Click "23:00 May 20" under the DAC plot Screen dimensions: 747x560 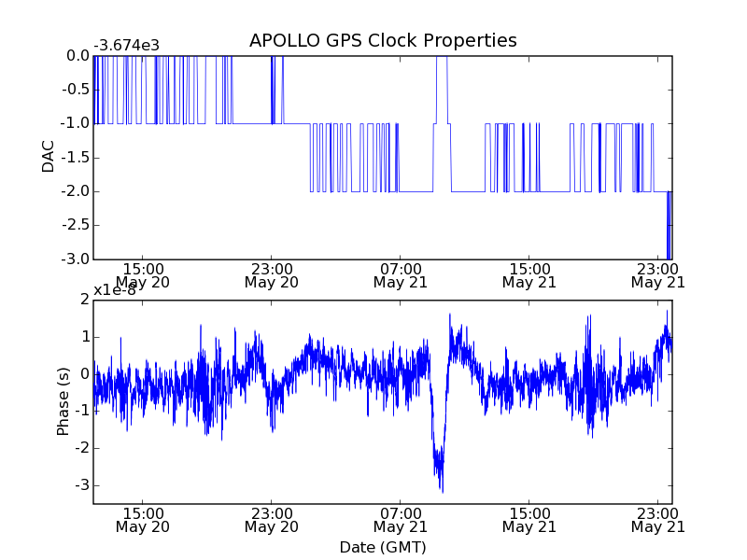coord(272,275)
